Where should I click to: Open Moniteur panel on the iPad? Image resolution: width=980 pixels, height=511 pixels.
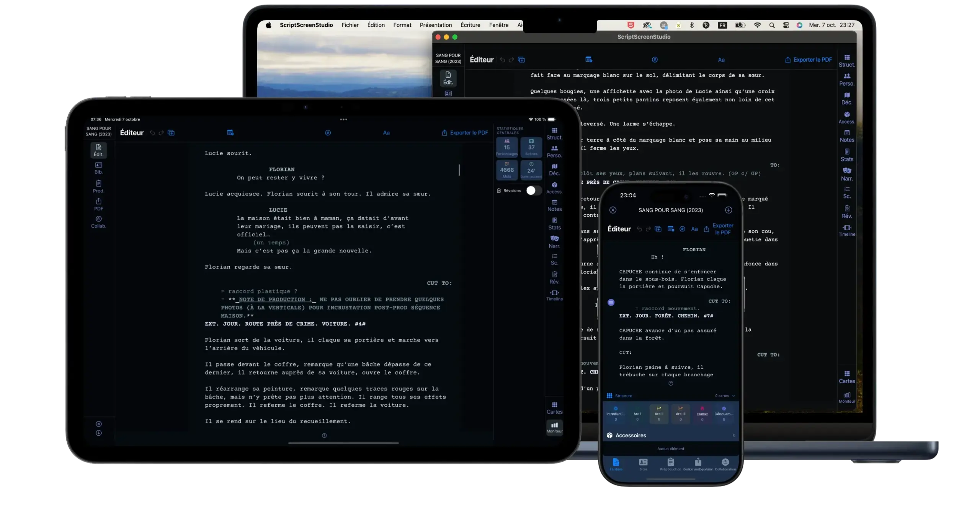(x=554, y=427)
